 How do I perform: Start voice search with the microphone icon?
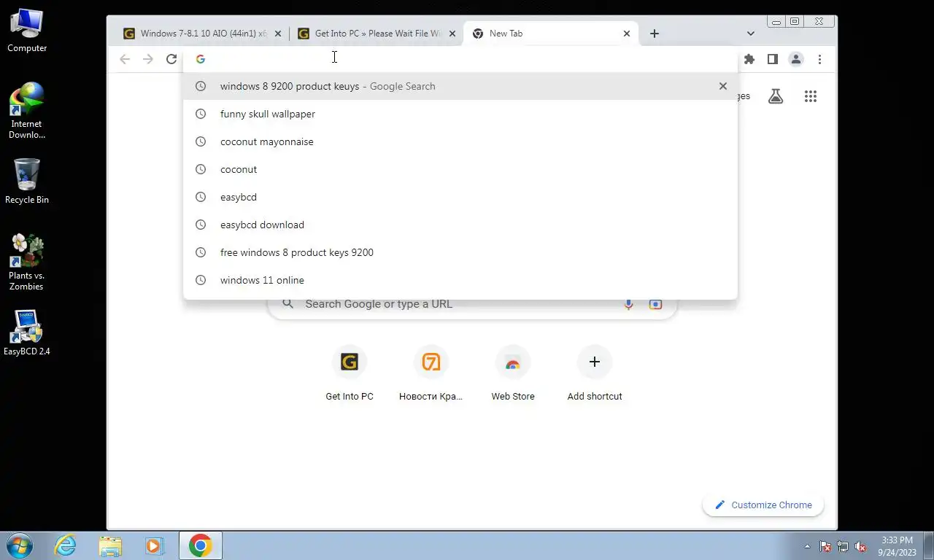(x=628, y=304)
